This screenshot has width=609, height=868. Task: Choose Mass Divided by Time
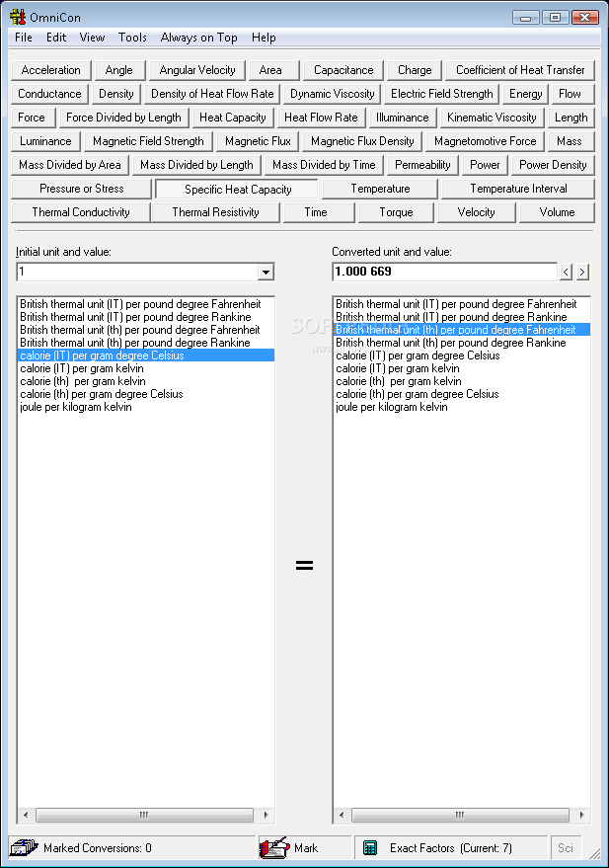324,166
